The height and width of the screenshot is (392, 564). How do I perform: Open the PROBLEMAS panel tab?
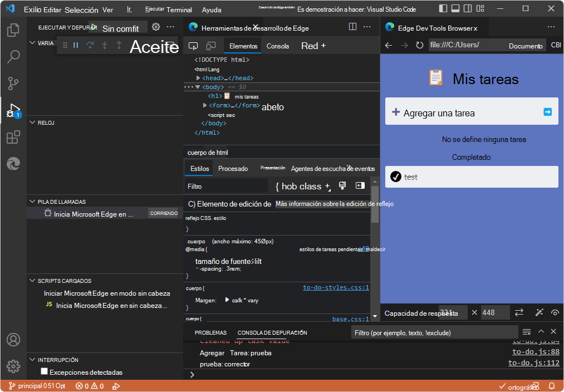210,332
